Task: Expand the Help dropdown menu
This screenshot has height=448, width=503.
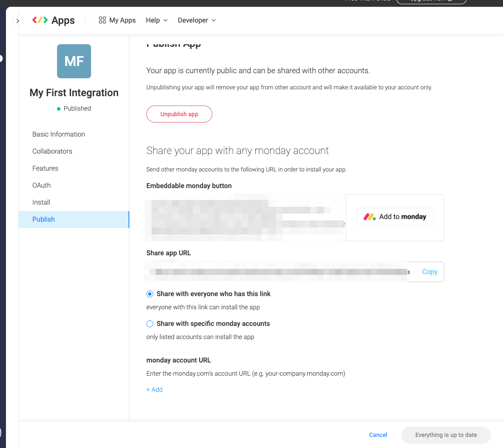Action: coord(157,20)
